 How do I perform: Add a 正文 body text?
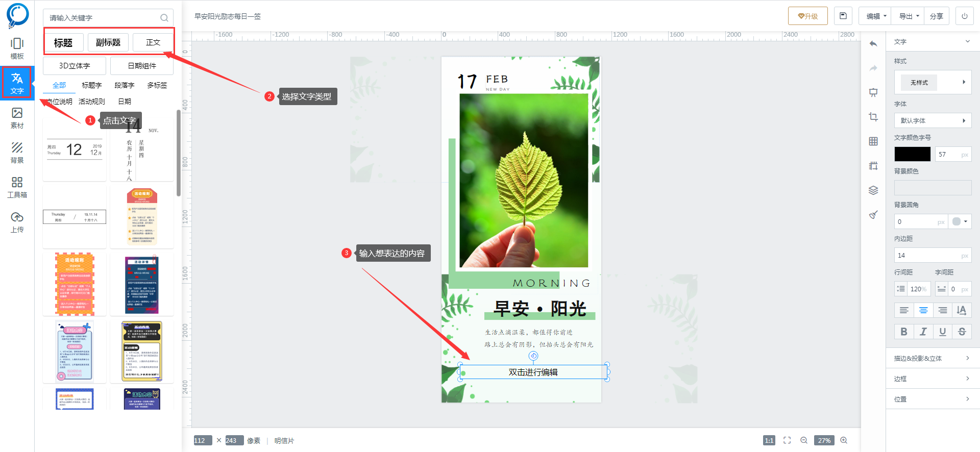point(153,42)
